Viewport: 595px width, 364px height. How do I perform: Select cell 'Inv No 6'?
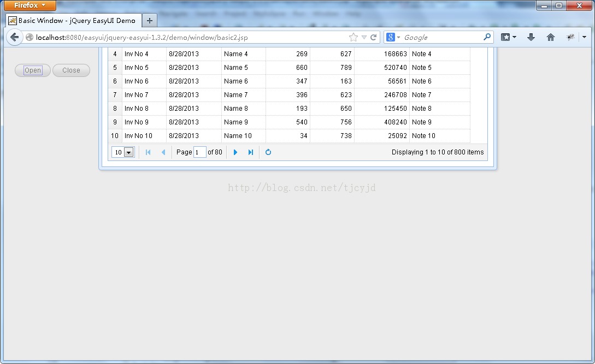144,81
